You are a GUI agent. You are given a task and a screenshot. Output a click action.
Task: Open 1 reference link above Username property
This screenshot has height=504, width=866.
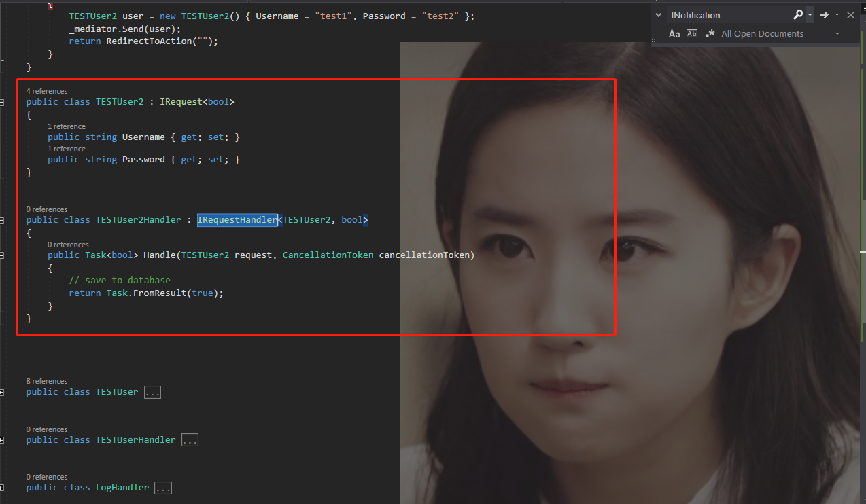click(67, 126)
